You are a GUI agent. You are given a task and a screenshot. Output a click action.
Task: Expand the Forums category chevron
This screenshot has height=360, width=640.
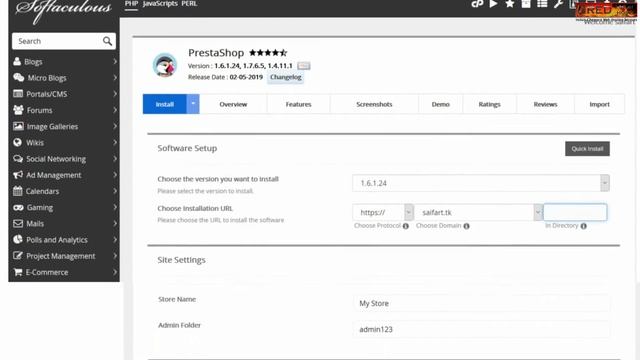pos(115,110)
